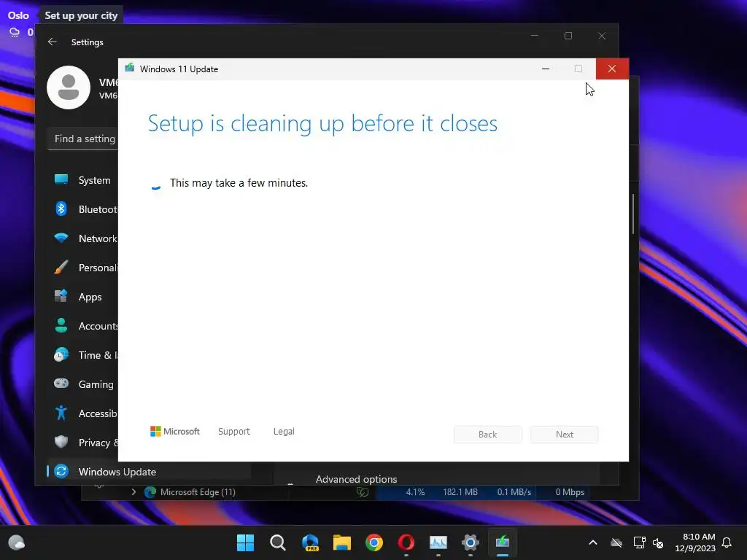Click the Windows Update refresh icon in the sidebar
Viewport: 747px width, 560px height.
[x=61, y=472]
